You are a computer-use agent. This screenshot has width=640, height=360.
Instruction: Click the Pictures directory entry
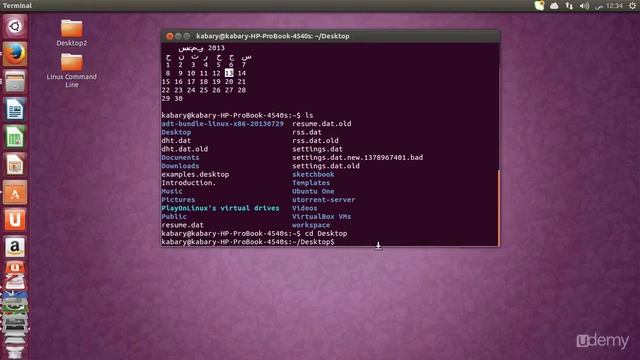tap(178, 200)
